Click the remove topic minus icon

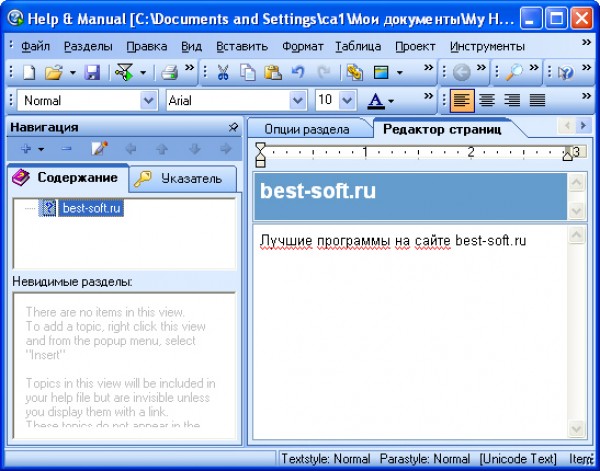click(67, 148)
